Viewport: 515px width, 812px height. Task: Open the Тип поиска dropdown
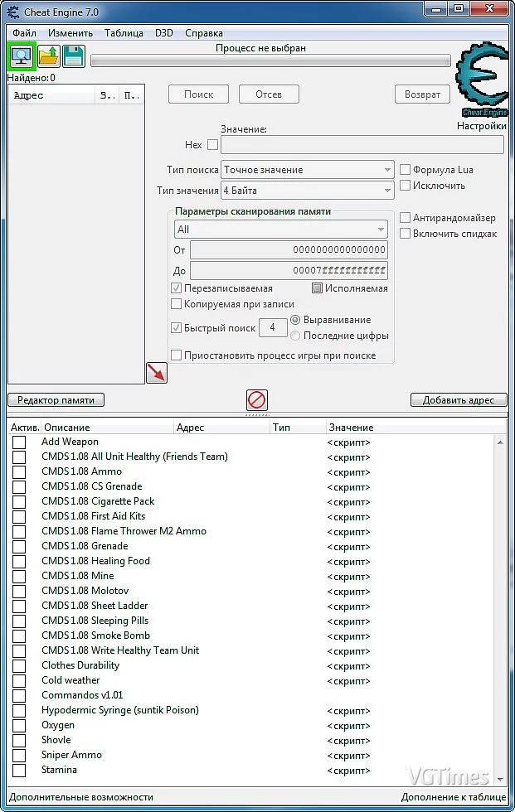coord(307,170)
